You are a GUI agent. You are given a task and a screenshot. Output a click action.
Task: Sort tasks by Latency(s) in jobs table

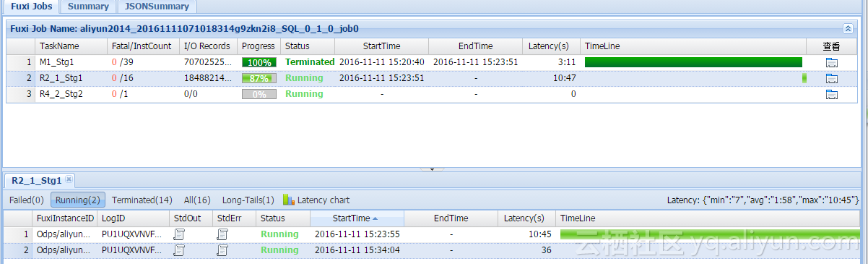[x=551, y=46]
